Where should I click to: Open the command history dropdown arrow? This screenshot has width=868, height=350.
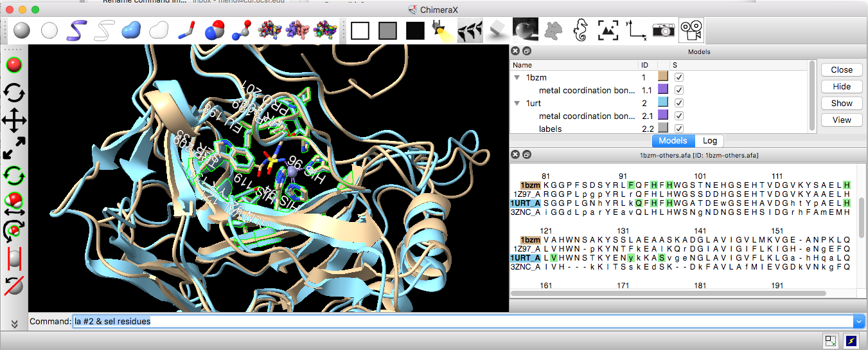pyautogui.click(x=858, y=321)
